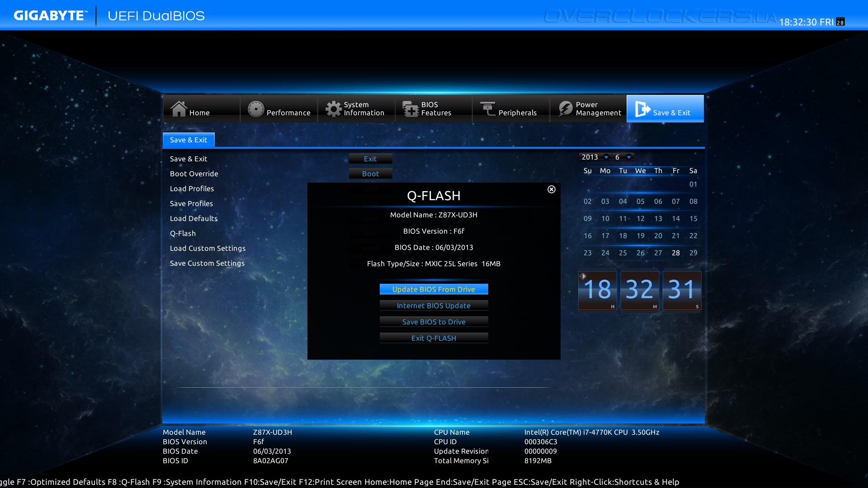Screen dimensions: 868x488
Task: Select the Load Profiles list item
Action: (192, 188)
